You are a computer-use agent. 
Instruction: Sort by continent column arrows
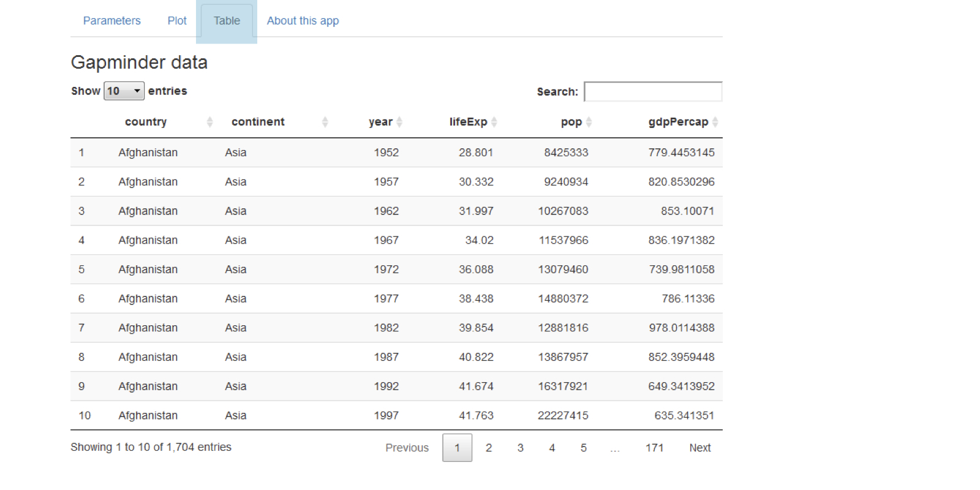325,122
